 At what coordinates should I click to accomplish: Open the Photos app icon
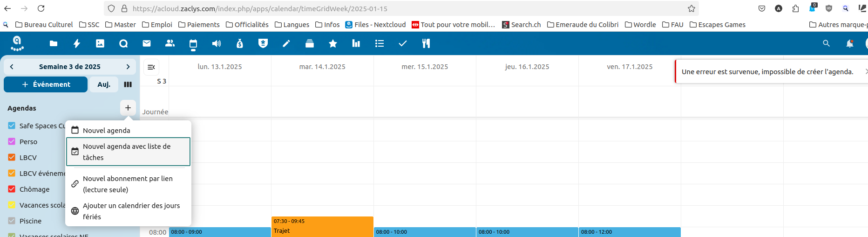point(100,43)
